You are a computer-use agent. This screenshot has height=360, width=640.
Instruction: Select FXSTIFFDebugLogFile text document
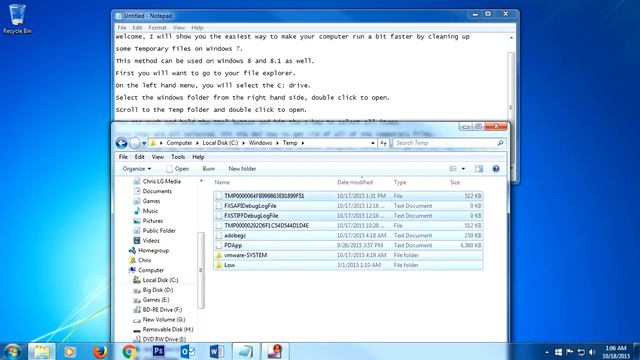(x=348, y=216)
